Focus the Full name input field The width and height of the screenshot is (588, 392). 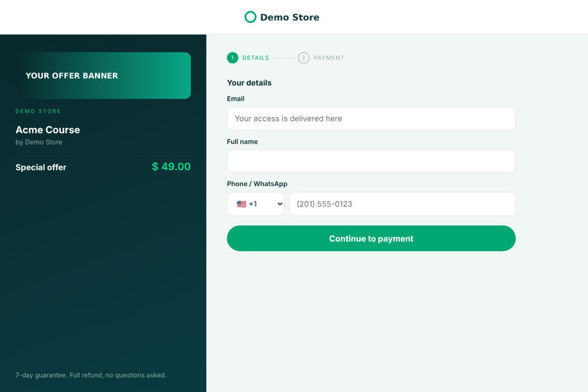pyautogui.click(x=371, y=161)
